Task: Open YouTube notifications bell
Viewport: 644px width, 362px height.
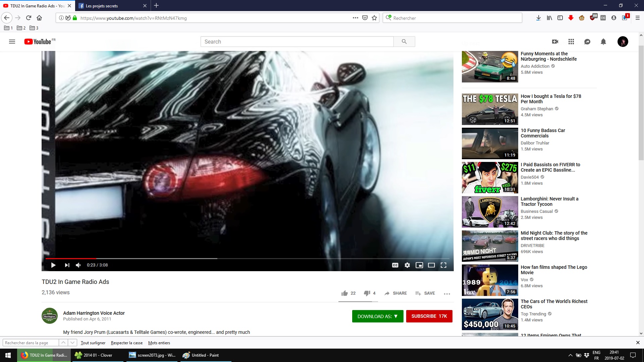Action: point(603,42)
